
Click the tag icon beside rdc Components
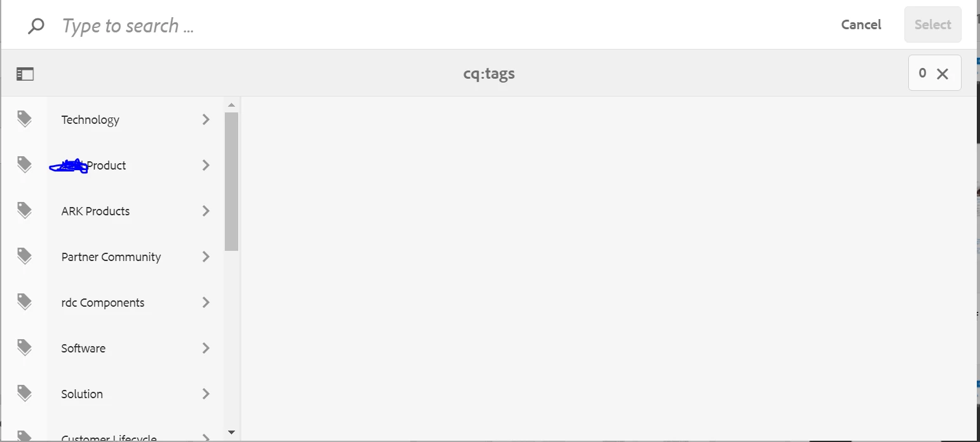click(24, 302)
